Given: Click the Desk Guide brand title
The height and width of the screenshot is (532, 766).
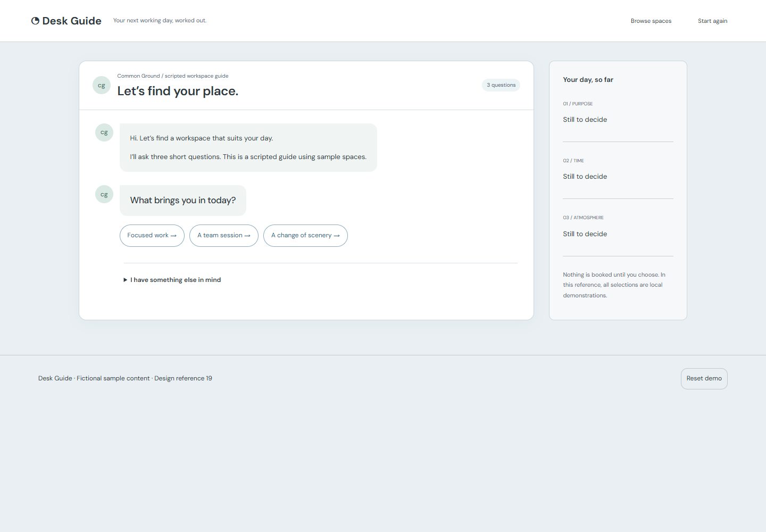Looking at the screenshot, I should (x=72, y=21).
